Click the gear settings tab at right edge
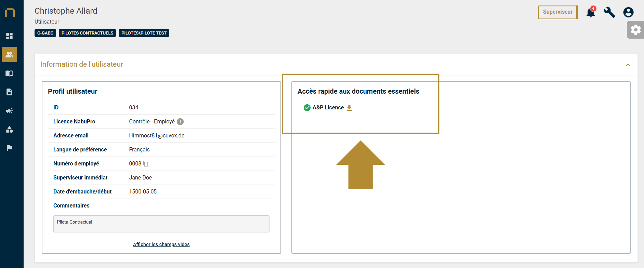 pyautogui.click(x=635, y=30)
